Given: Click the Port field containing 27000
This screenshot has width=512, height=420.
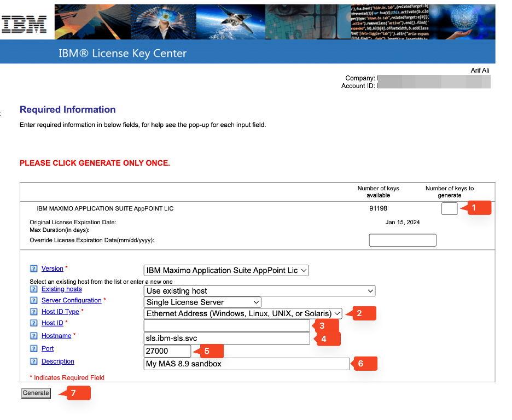Looking at the screenshot, I should pyautogui.click(x=167, y=351).
